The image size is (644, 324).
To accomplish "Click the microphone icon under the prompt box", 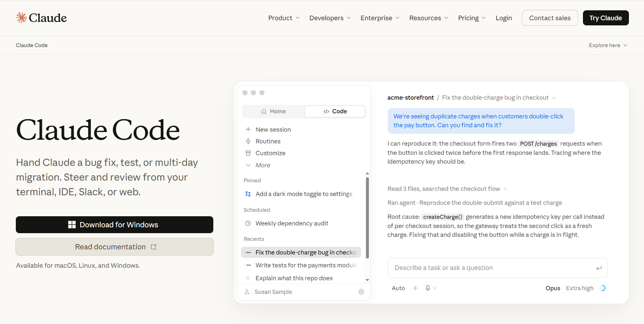I will 428,288.
